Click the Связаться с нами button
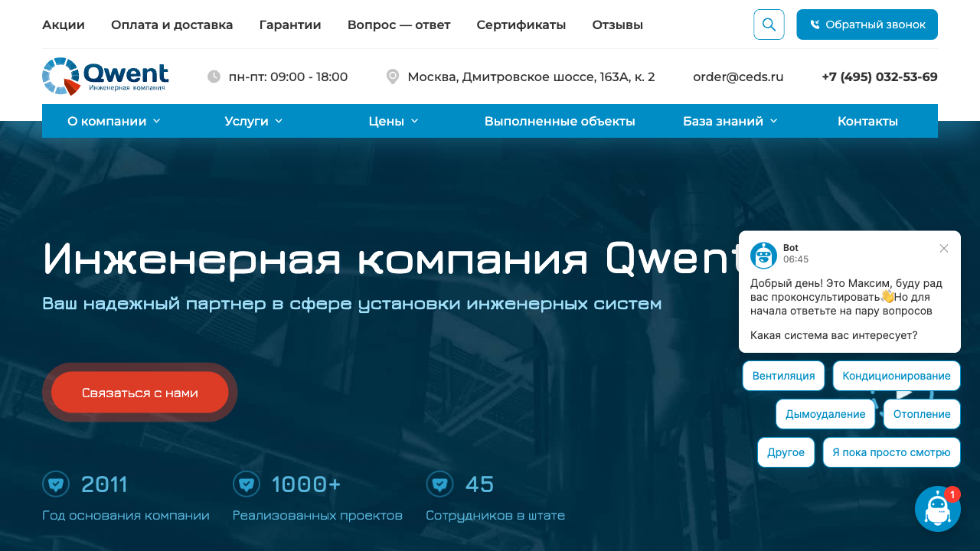980x551 pixels. (x=140, y=393)
